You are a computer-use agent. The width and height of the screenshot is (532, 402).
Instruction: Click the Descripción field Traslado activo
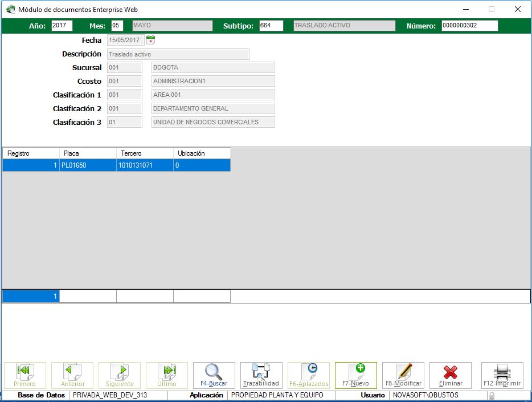(x=178, y=54)
